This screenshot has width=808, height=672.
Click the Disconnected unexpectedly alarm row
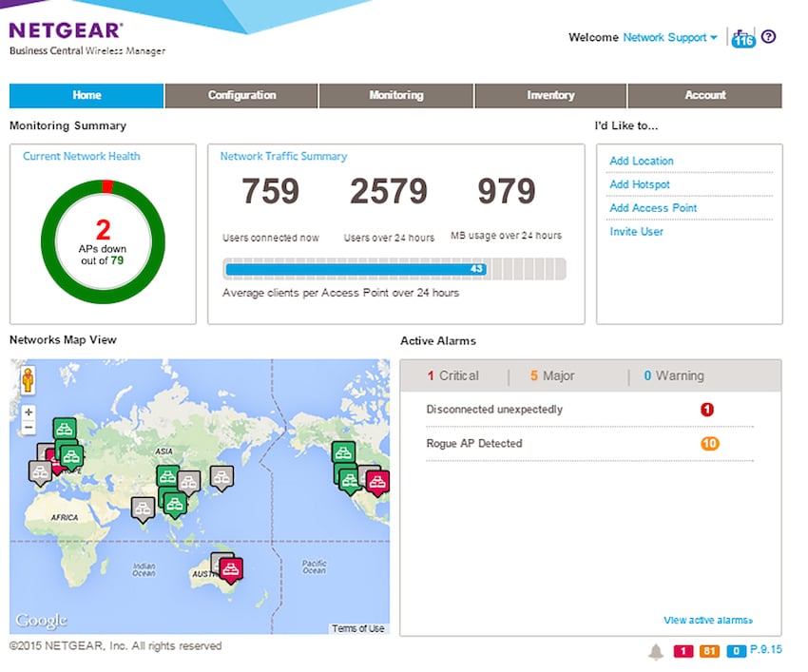pyautogui.click(x=589, y=410)
